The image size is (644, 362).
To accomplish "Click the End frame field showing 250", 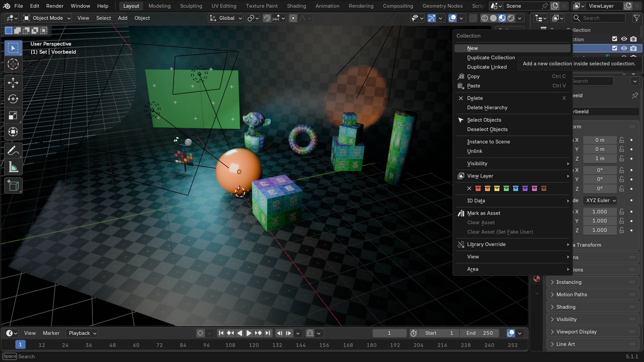I will [480, 333].
